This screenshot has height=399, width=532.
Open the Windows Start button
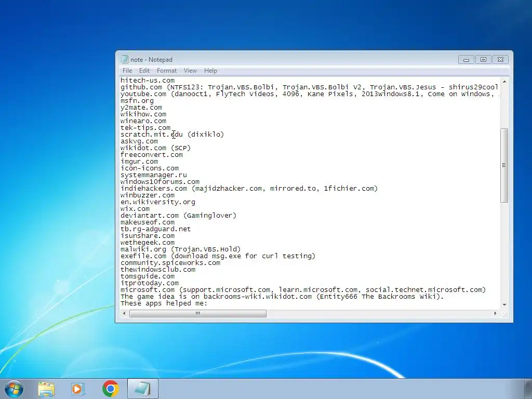[14, 389]
